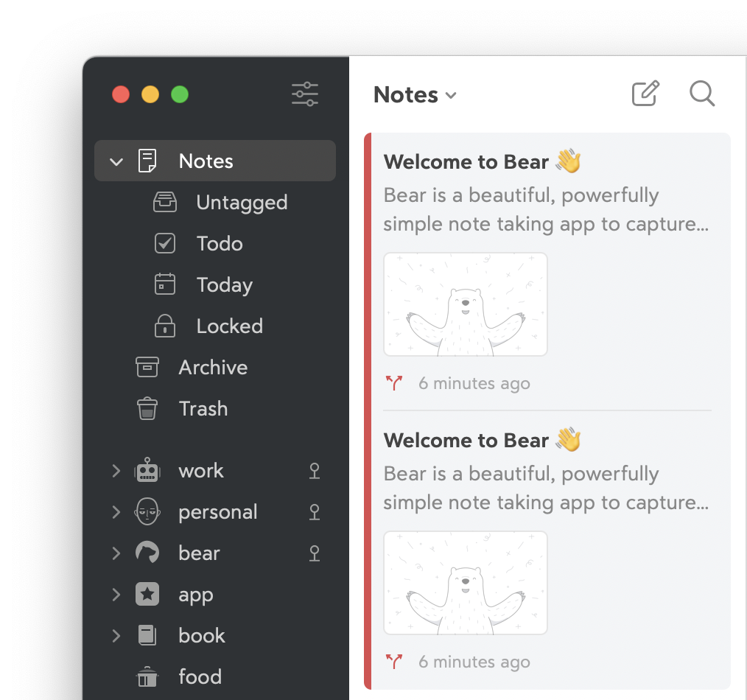Open the sidebar settings sliders icon
This screenshot has width=747, height=700.
pos(304,94)
